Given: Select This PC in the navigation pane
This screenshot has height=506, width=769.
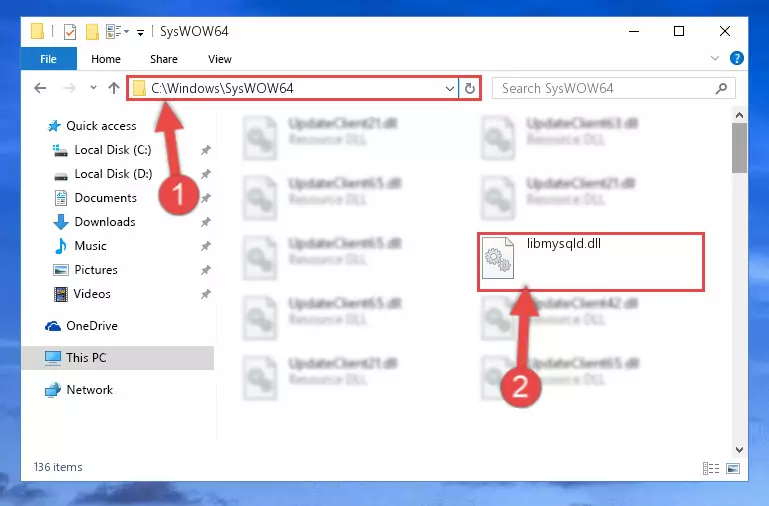Looking at the screenshot, I should pos(118,358).
